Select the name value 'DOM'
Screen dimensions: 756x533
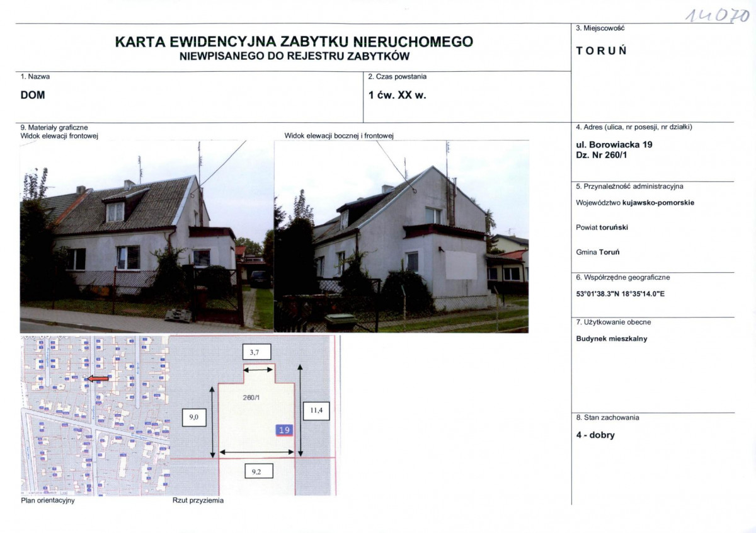33,95
